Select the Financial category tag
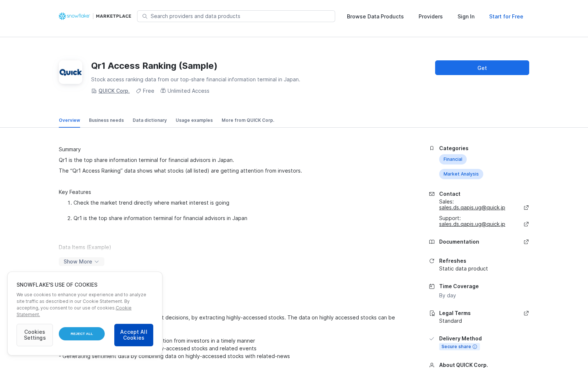 [x=453, y=159]
